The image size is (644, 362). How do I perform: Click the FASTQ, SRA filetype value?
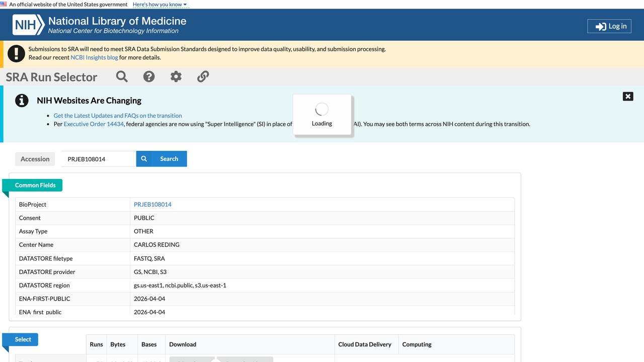pos(149,258)
